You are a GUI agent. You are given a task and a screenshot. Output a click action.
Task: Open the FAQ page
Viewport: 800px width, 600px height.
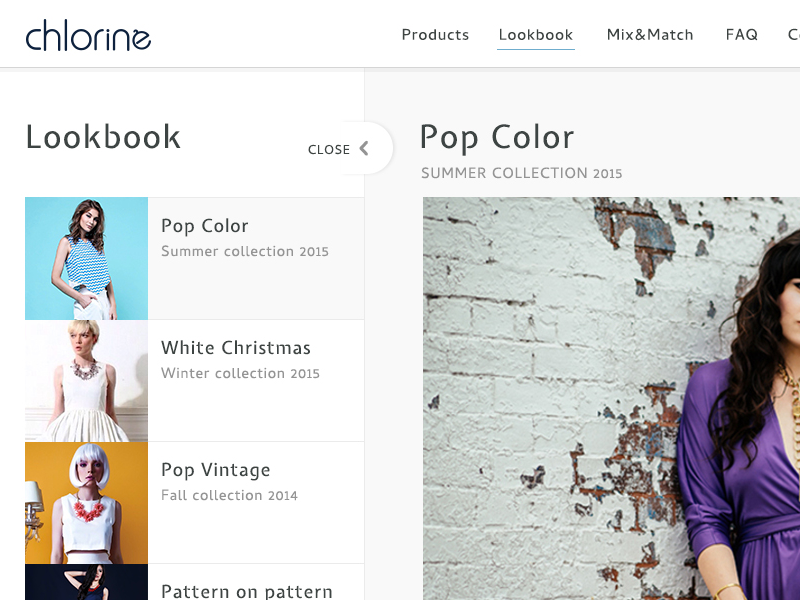(x=742, y=35)
